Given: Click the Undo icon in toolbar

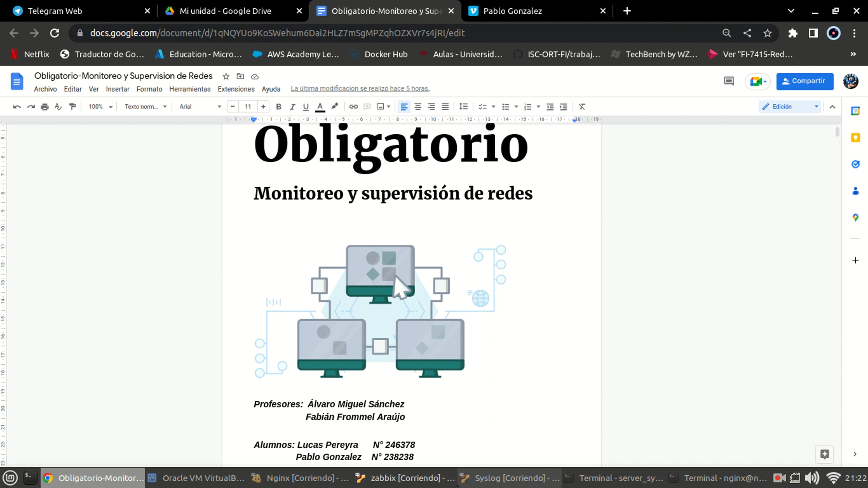Looking at the screenshot, I should pyautogui.click(x=17, y=107).
